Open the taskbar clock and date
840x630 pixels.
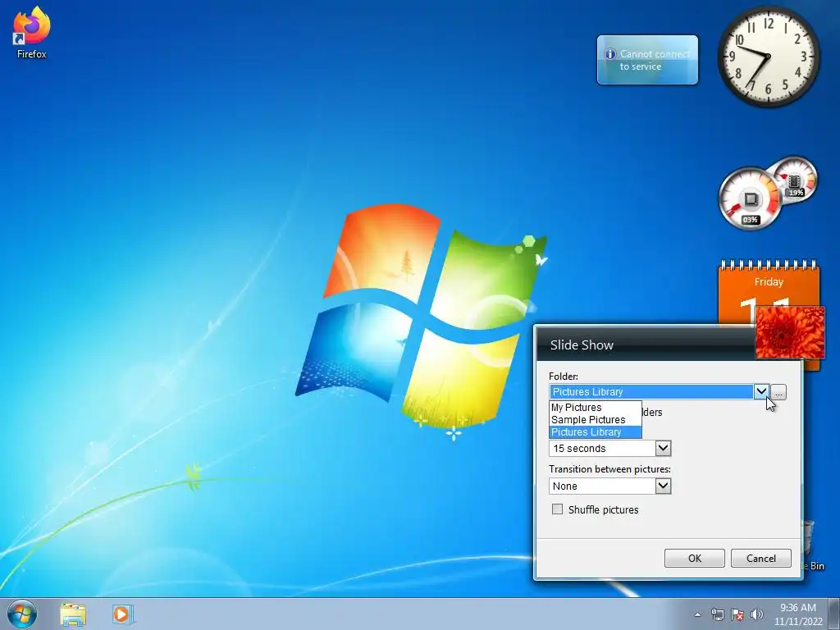pyautogui.click(x=798, y=614)
